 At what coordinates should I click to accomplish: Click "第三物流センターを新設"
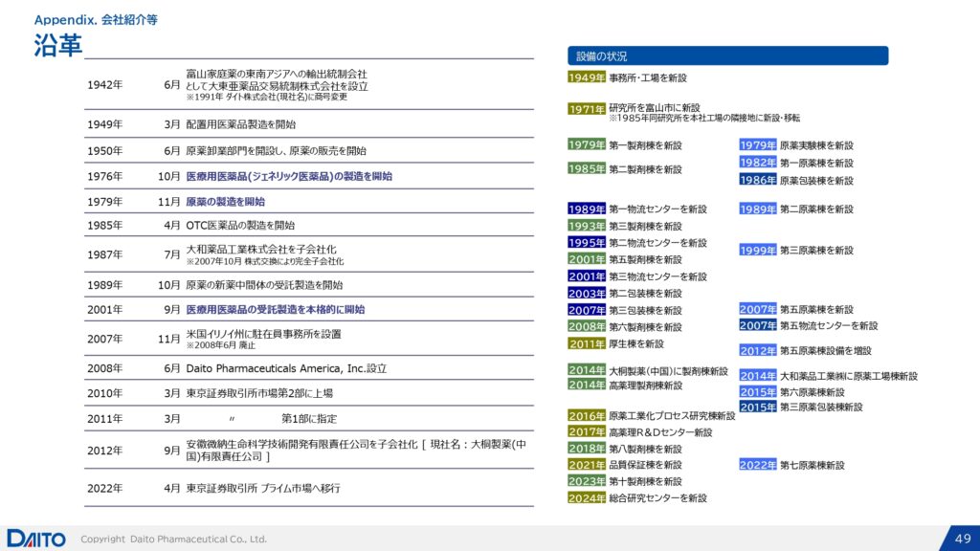(x=658, y=276)
